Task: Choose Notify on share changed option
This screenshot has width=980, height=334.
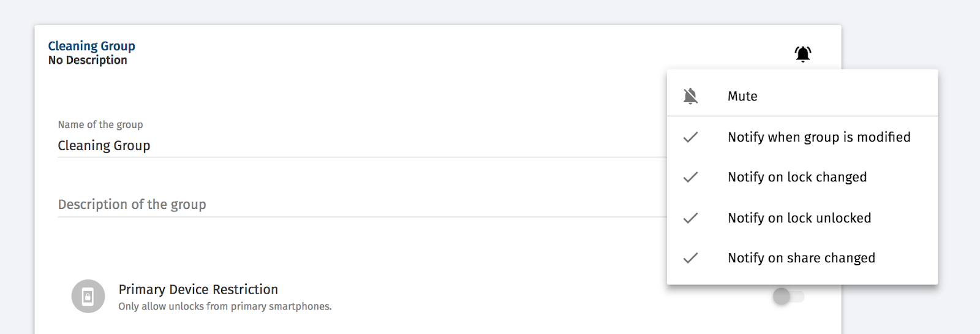Action: [x=802, y=258]
